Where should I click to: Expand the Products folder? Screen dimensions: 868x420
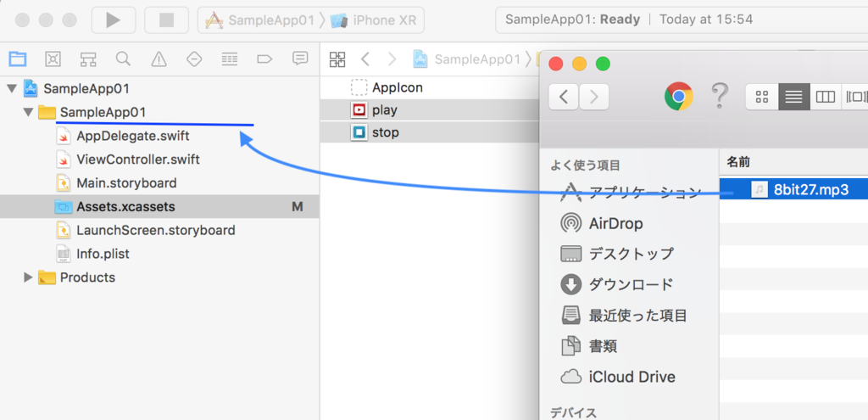(28, 277)
